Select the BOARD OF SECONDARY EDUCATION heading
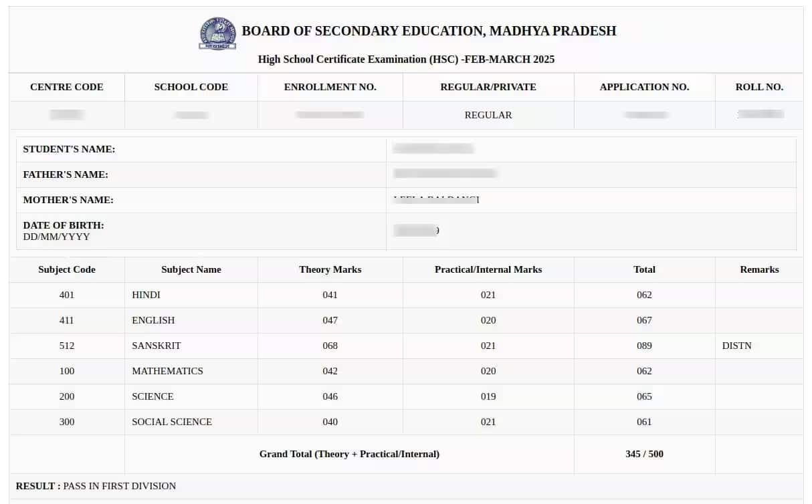Image resolution: width=812 pixels, height=504 pixels. pos(430,31)
